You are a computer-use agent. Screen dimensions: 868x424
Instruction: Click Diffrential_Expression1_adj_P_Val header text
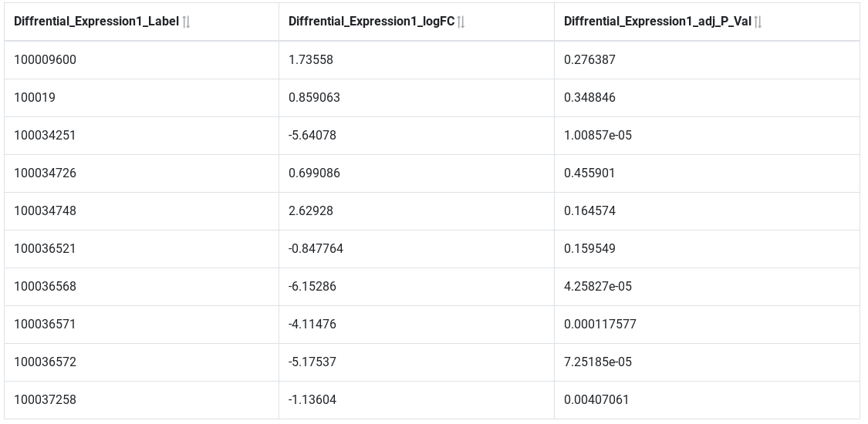(657, 22)
